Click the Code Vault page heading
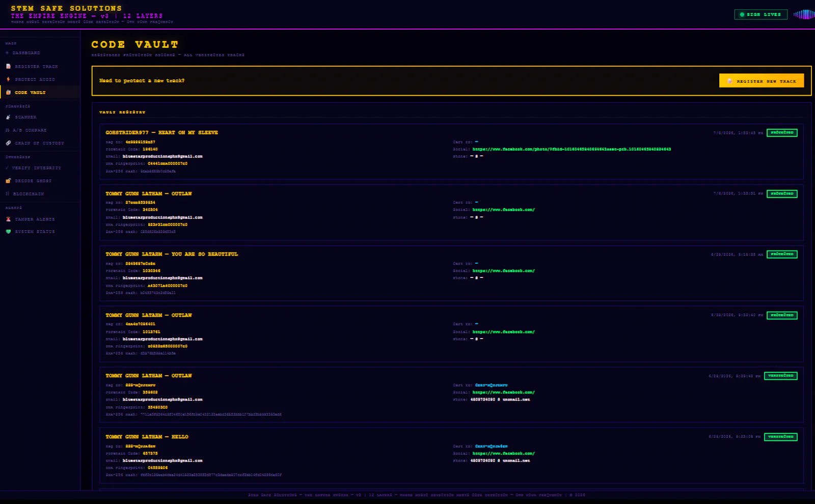 click(x=135, y=45)
